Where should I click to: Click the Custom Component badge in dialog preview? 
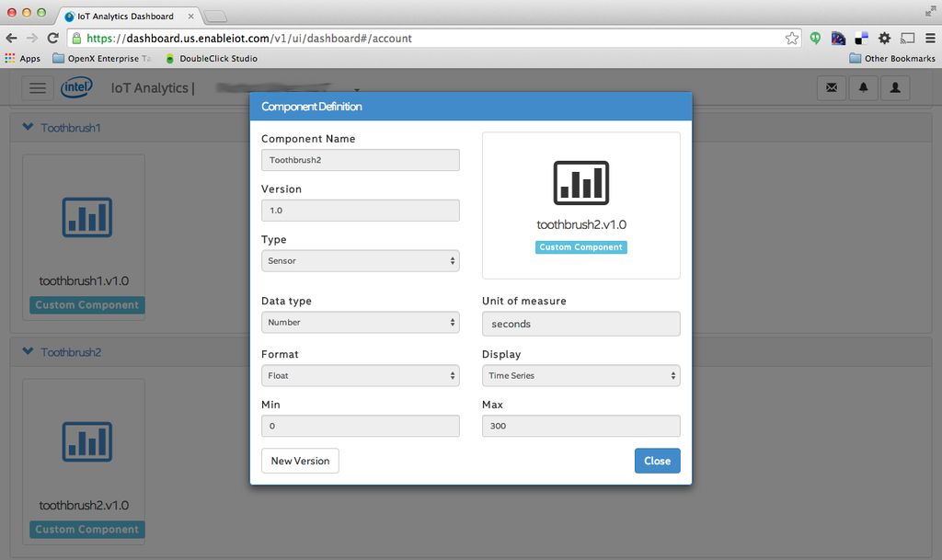pyautogui.click(x=581, y=247)
